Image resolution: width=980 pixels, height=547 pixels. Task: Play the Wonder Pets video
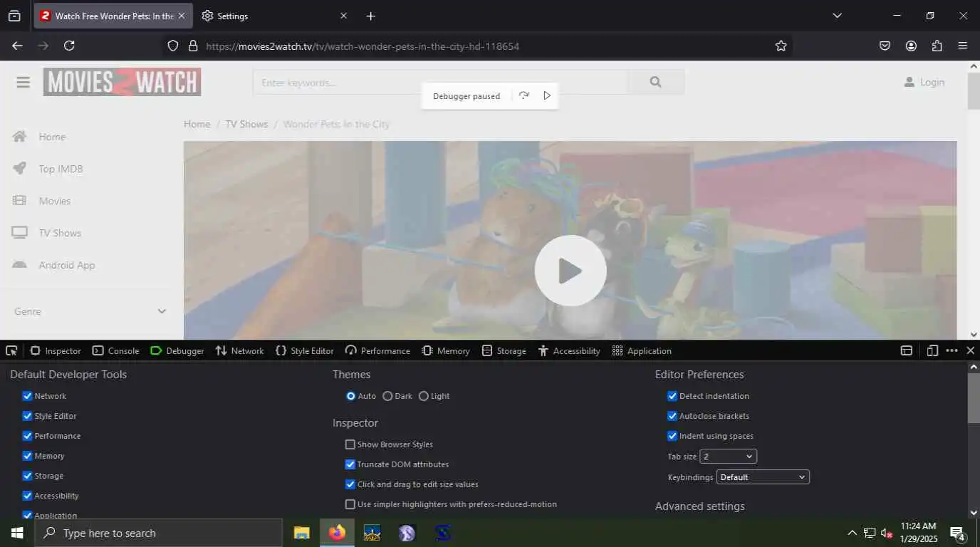tap(570, 271)
